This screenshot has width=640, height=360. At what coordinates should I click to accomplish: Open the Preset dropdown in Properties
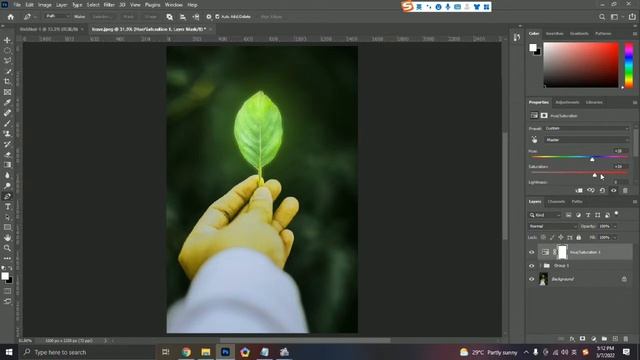pyautogui.click(x=587, y=128)
